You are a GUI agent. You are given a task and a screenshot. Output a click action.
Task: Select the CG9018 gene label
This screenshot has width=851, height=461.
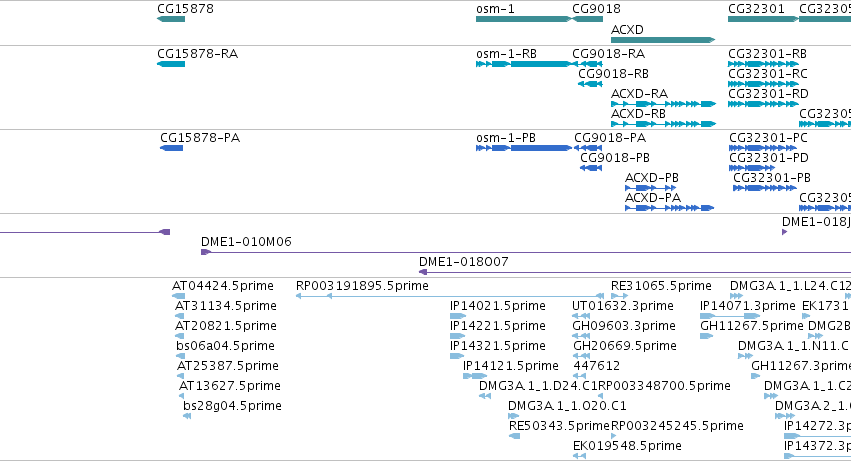596,9
